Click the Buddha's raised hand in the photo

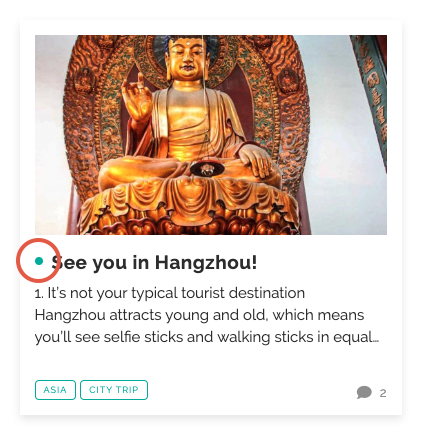(137, 97)
